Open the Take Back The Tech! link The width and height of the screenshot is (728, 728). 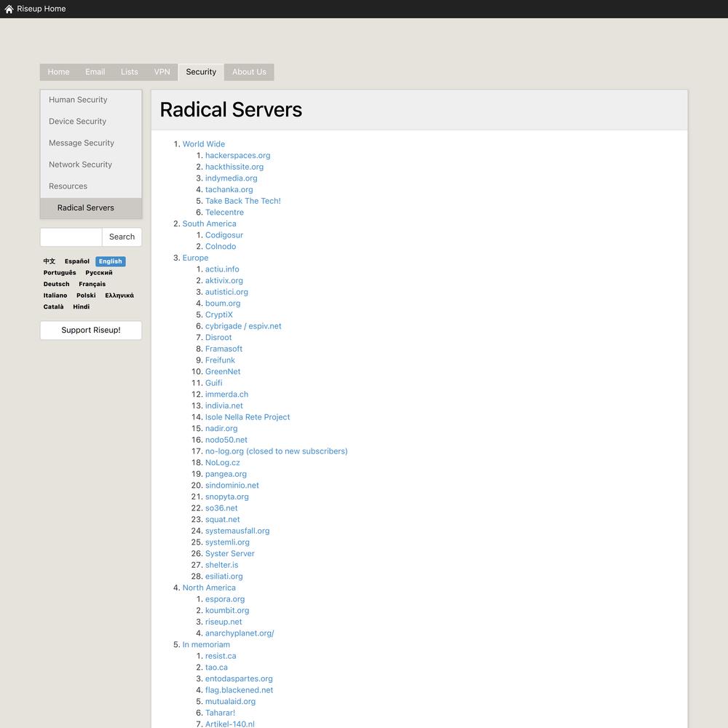pyautogui.click(x=243, y=201)
